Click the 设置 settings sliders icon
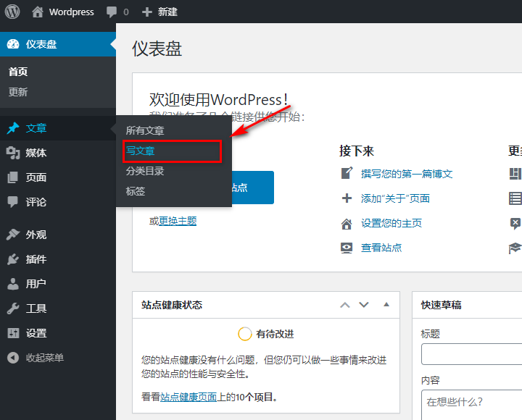522x420 pixels. tap(13, 333)
